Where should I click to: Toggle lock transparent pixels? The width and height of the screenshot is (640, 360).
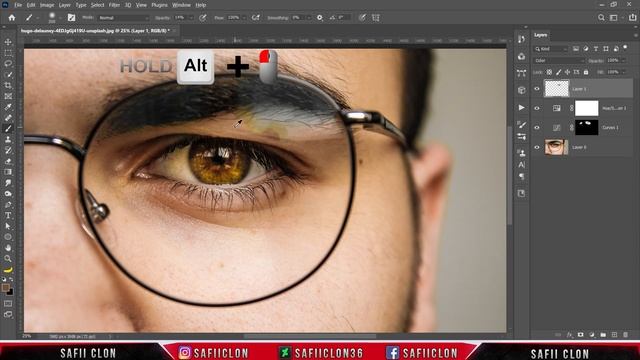(x=549, y=72)
